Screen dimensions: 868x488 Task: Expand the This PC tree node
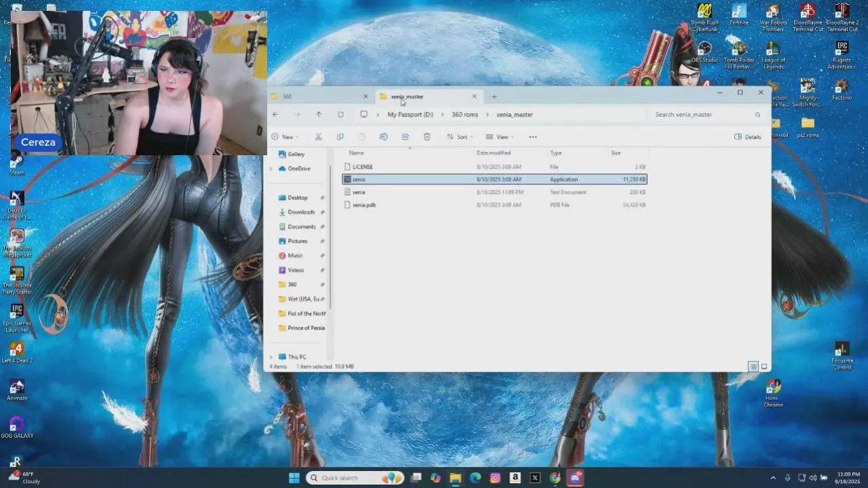coord(271,357)
